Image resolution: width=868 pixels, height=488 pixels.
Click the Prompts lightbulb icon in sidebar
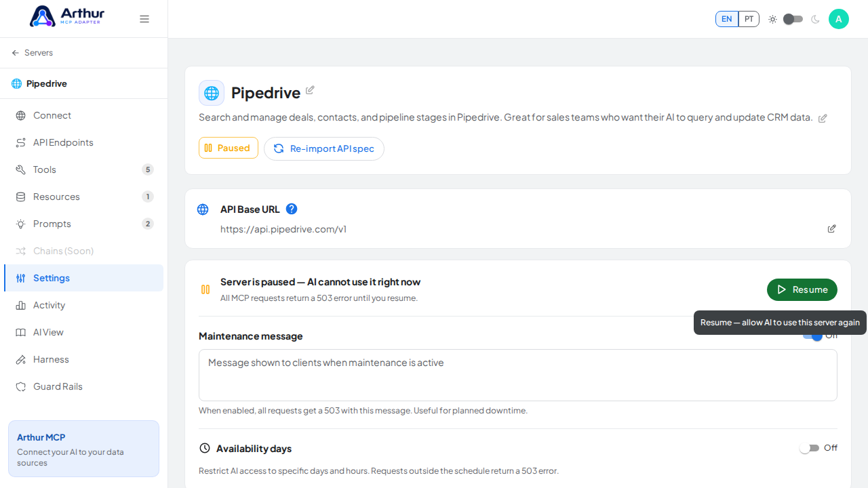coord(21,224)
